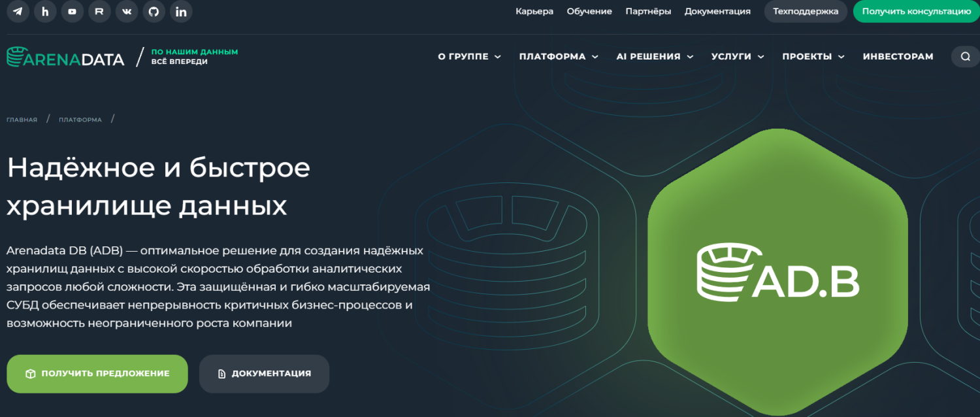Open the "Инвесторам" menu item
Screen dimensions: 980x417
coord(898,57)
